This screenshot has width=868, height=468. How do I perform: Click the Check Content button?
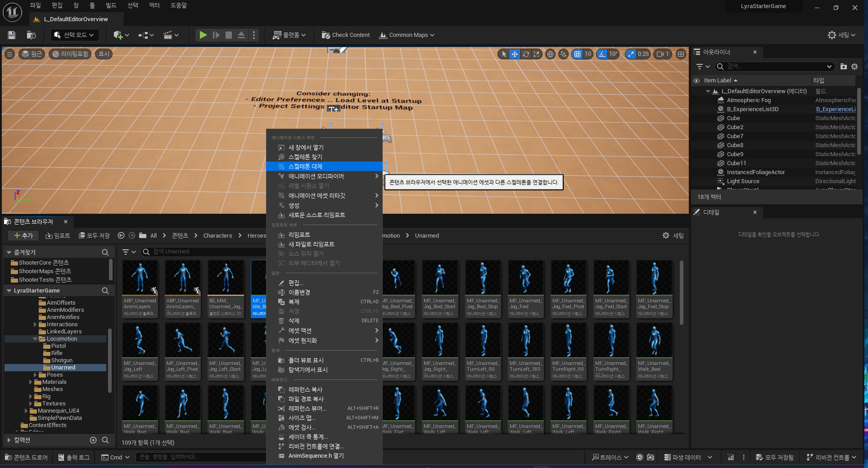[x=346, y=35]
